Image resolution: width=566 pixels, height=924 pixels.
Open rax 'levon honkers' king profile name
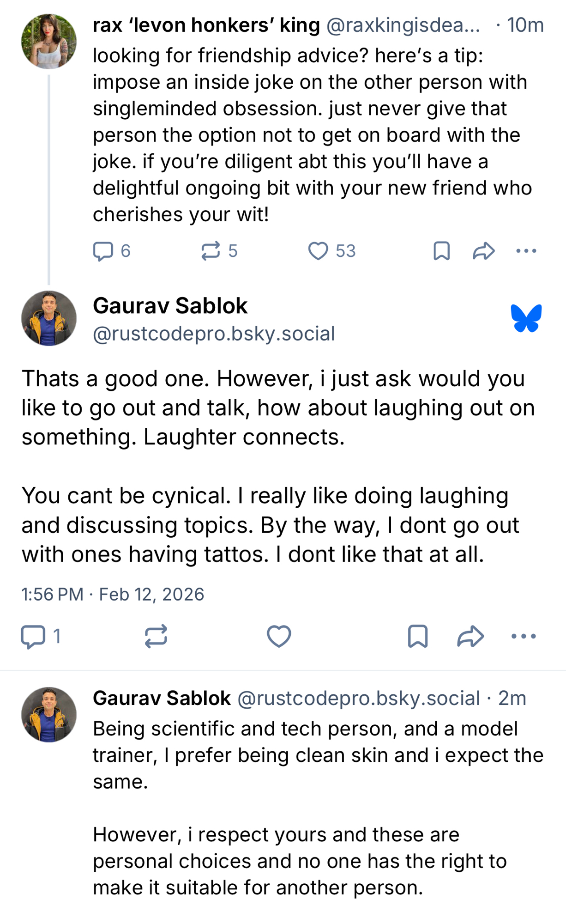point(206,25)
